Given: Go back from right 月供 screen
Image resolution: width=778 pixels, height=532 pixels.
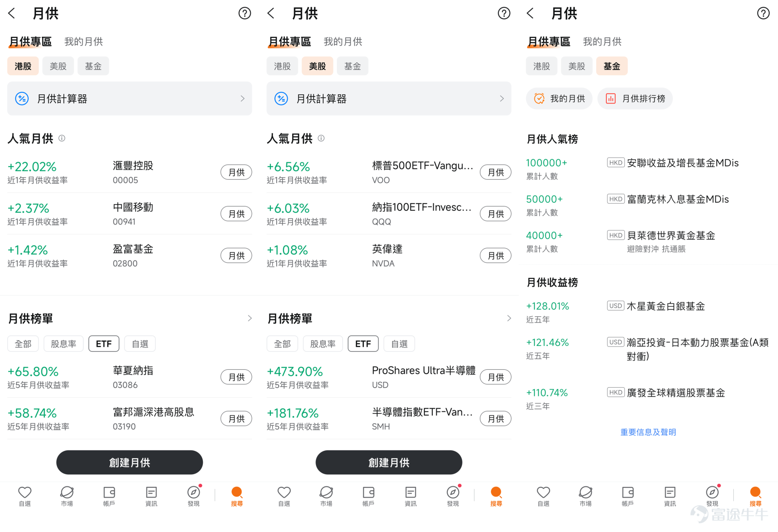Looking at the screenshot, I should click(530, 14).
